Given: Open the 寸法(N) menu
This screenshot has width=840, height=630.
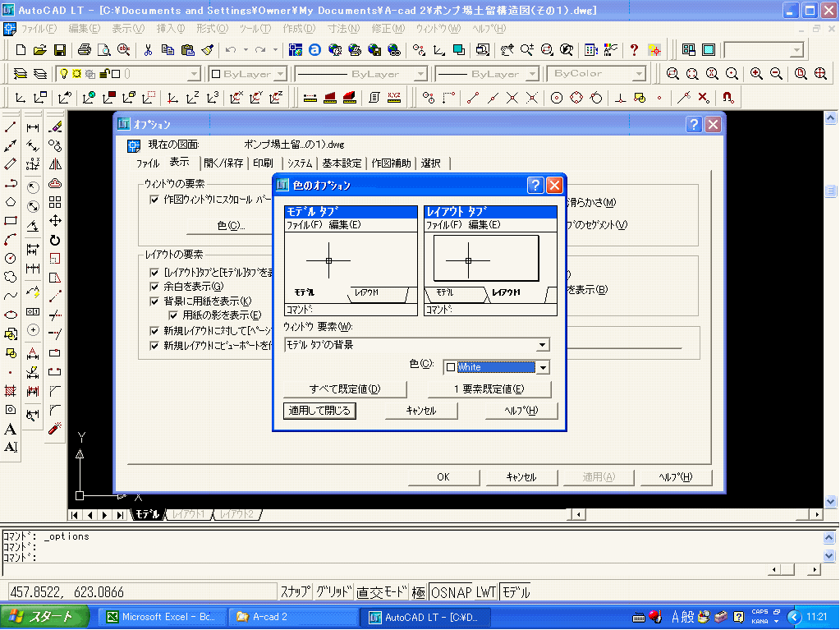Looking at the screenshot, I should click(343, 29).
